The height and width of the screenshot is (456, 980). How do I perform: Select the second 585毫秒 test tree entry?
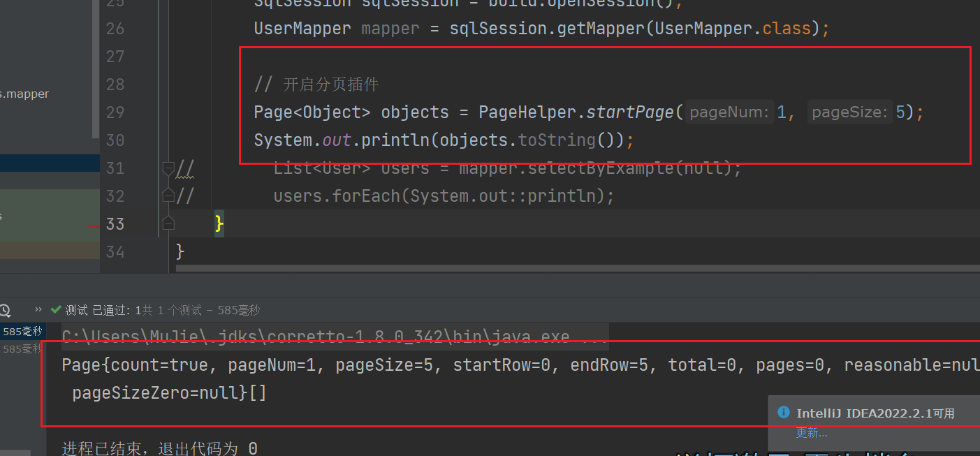pos(22,348)
